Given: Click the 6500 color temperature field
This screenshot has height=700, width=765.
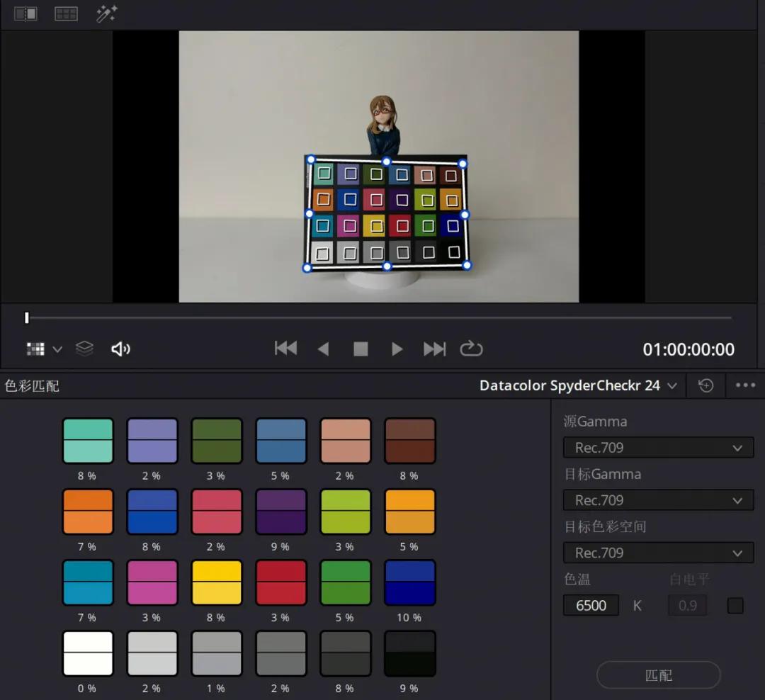Looking at the screenshot, I should [x=591, y=606].
